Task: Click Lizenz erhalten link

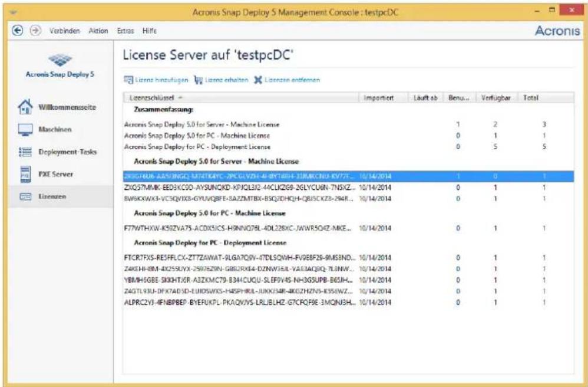Action: point(226,80)
